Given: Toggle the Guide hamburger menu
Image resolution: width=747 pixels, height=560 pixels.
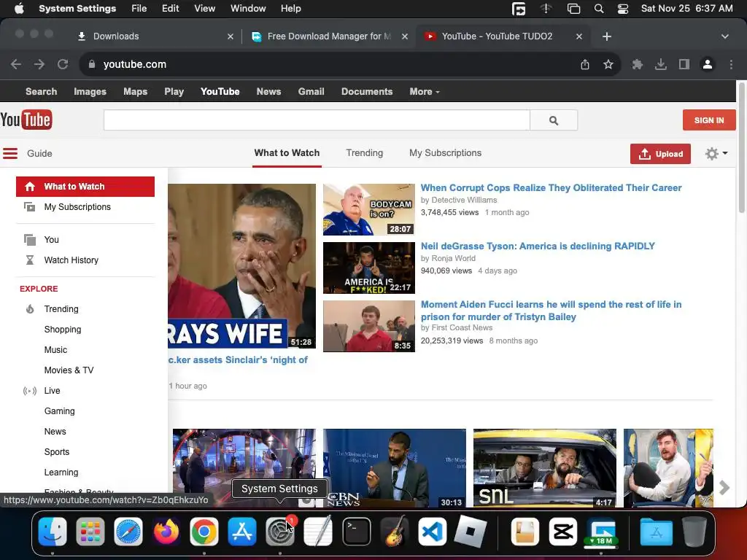Looking at the screenshot, I should pos(10,153).
